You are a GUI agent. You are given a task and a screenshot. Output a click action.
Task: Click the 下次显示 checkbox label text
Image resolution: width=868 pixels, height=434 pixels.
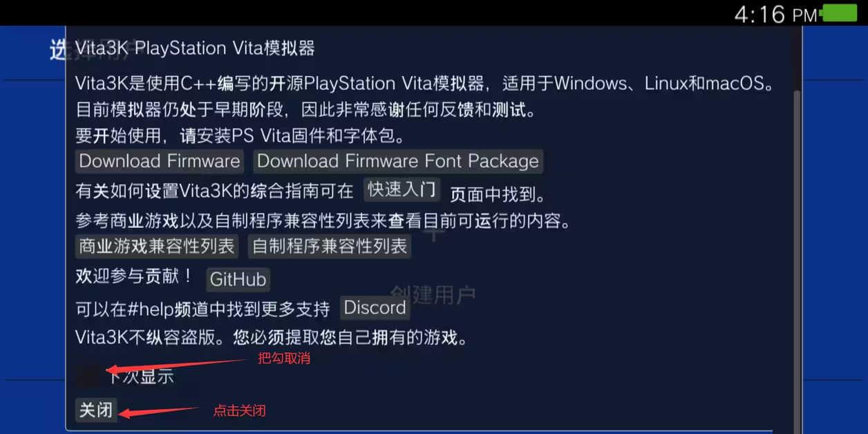coord(140,377)
